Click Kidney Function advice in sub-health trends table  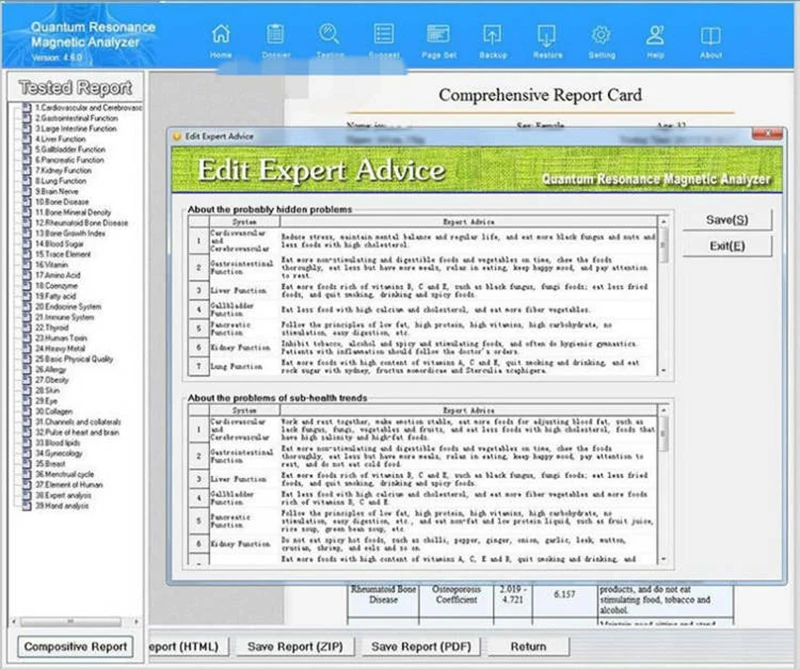(468, 544)
